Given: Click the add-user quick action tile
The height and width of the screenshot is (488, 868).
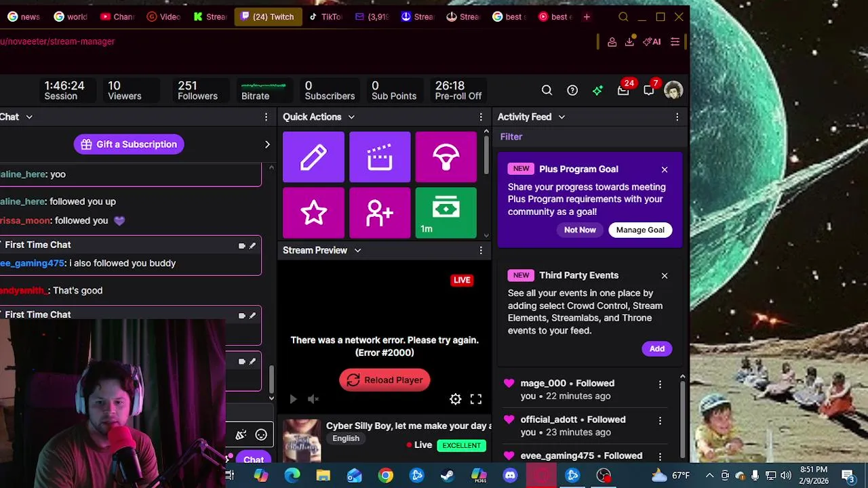Looking at the screenshot, I should [x=380, y=213].
